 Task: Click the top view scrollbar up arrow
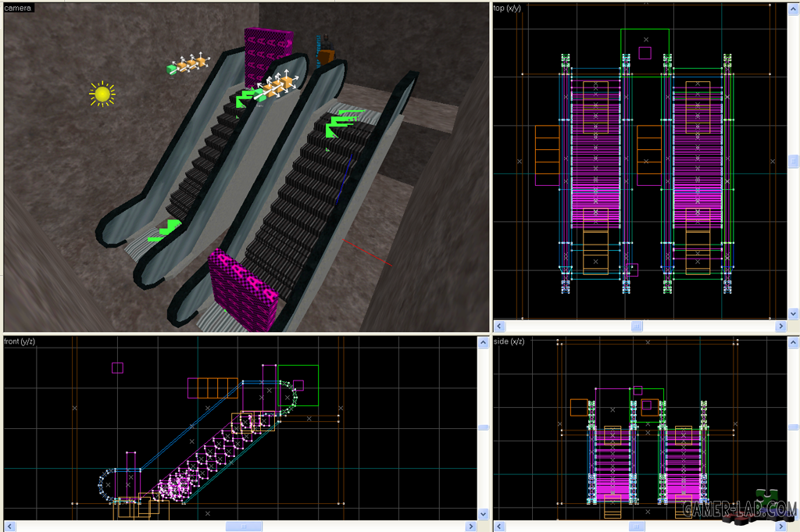[x=794, y=9]
